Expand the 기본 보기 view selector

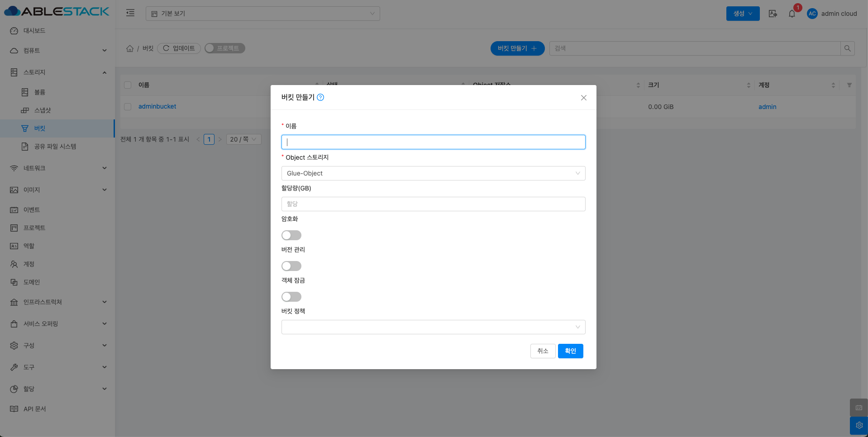coord(262,14)
